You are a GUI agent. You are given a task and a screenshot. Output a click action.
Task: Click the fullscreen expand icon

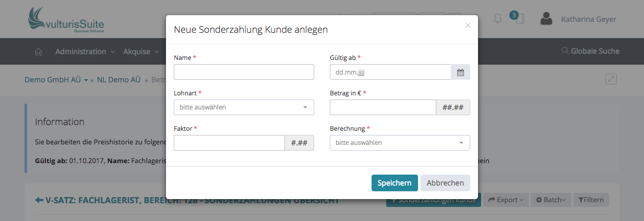pos(611,79)
